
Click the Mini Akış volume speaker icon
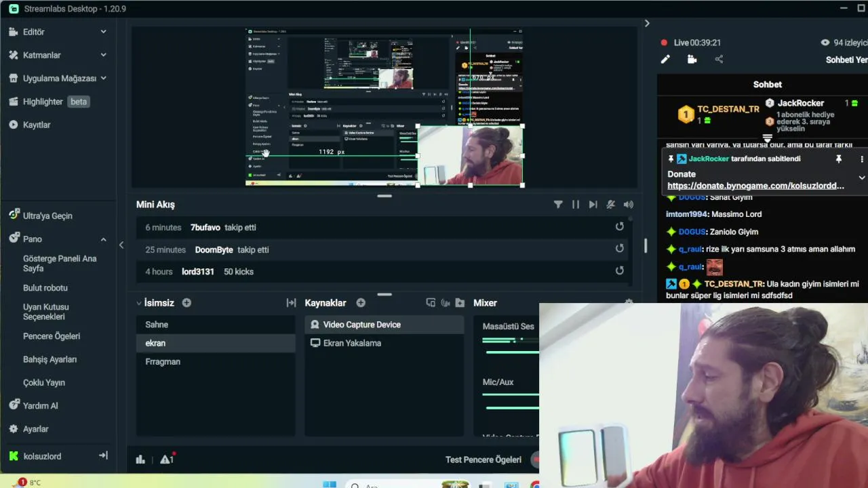[629, 204]
